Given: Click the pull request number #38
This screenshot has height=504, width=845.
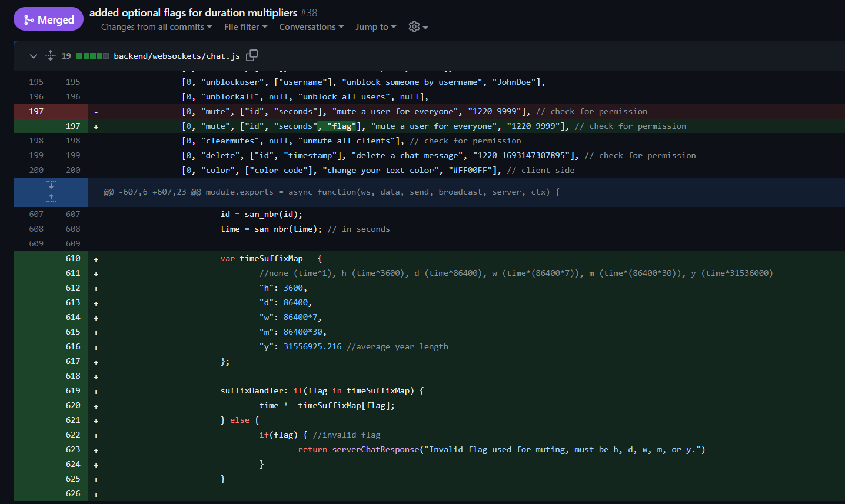Looking at the screenshot, I should (x=309, y=13).
